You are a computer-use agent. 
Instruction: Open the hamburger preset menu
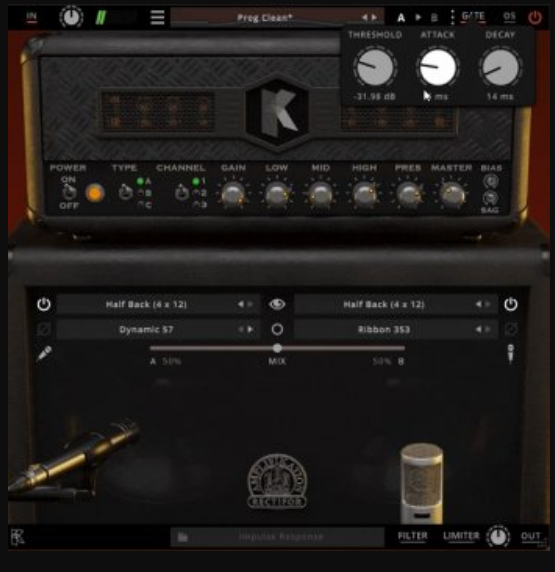157,17
